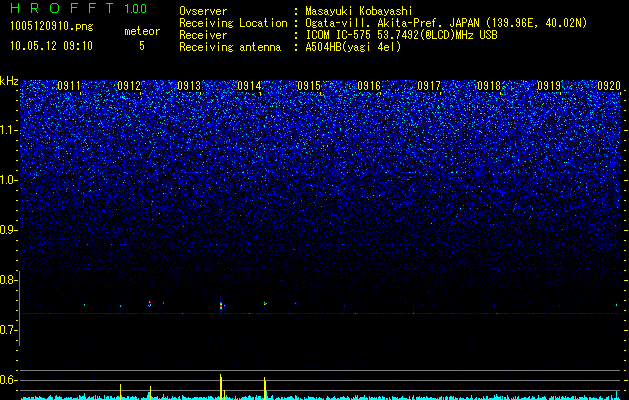The height and width of the screenshot is (400, 629).
Task: Click the date stamp 10.05.12 09:10
Action: (51, 46)
